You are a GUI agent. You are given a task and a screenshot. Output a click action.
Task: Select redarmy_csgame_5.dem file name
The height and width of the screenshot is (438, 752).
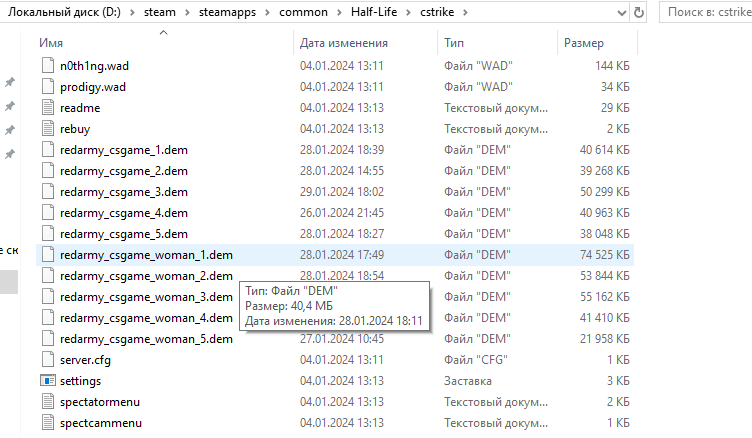pyautogui.click(x=124, y=234)
